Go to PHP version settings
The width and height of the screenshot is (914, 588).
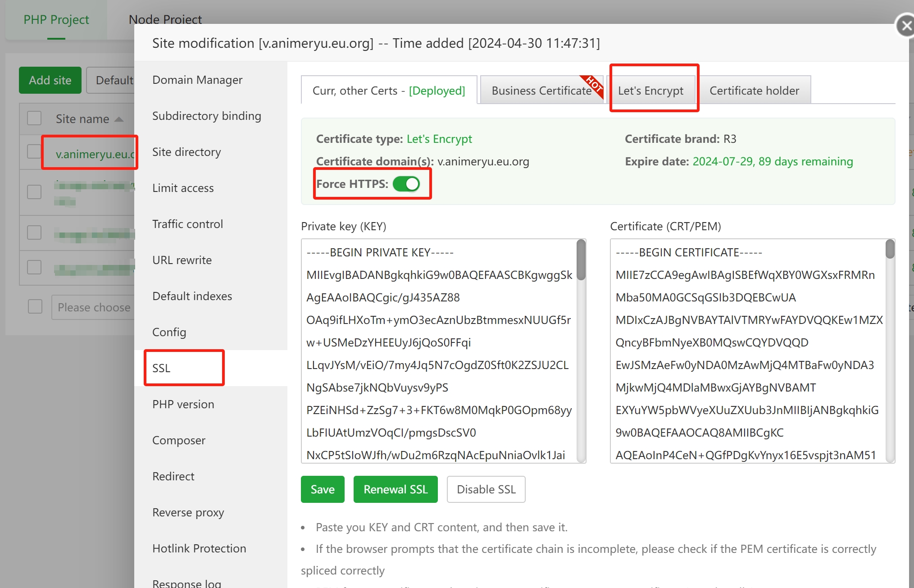(x=183, y=404)
